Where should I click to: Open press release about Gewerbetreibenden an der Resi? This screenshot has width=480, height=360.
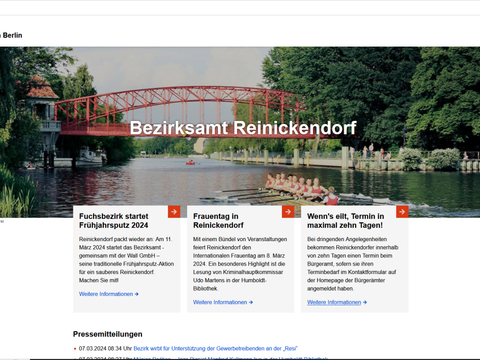[215, 349]
